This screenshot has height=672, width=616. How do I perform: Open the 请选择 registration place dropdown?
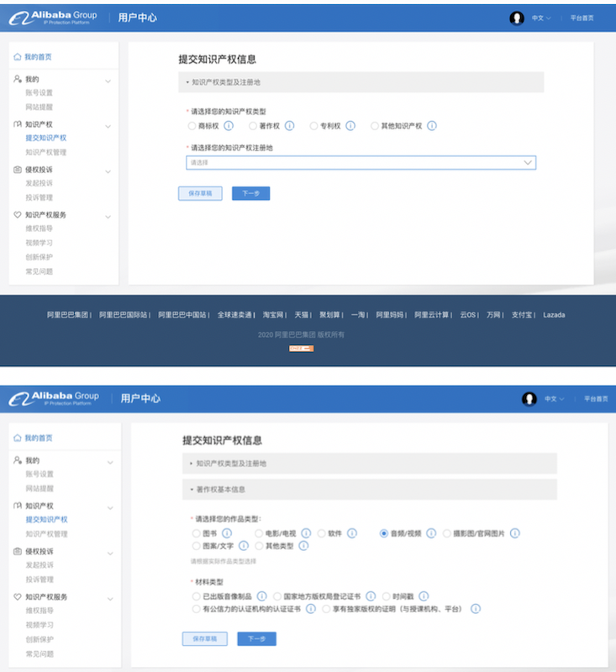[361, 162]
